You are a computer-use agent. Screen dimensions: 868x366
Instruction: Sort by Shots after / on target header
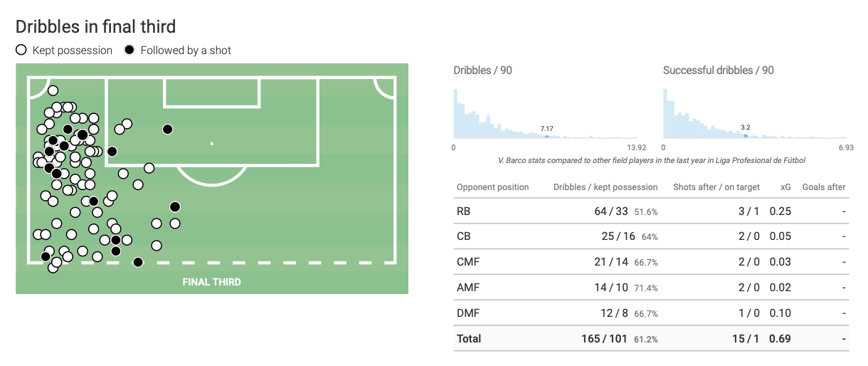click(x=716, y=187)
